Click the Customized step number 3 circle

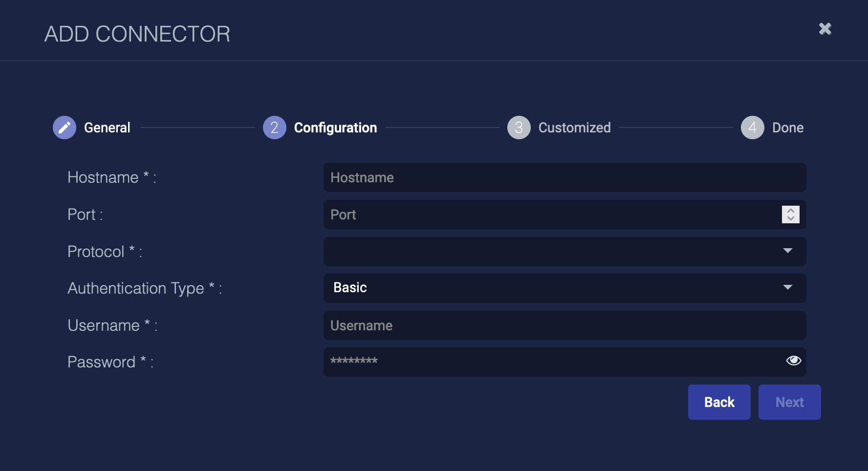coord(519,128)
